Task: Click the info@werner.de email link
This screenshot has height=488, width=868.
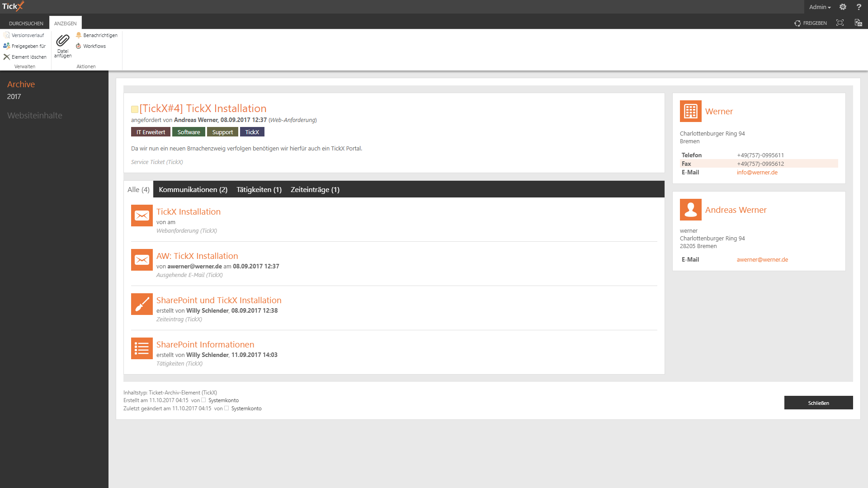Action: point(757,172)
